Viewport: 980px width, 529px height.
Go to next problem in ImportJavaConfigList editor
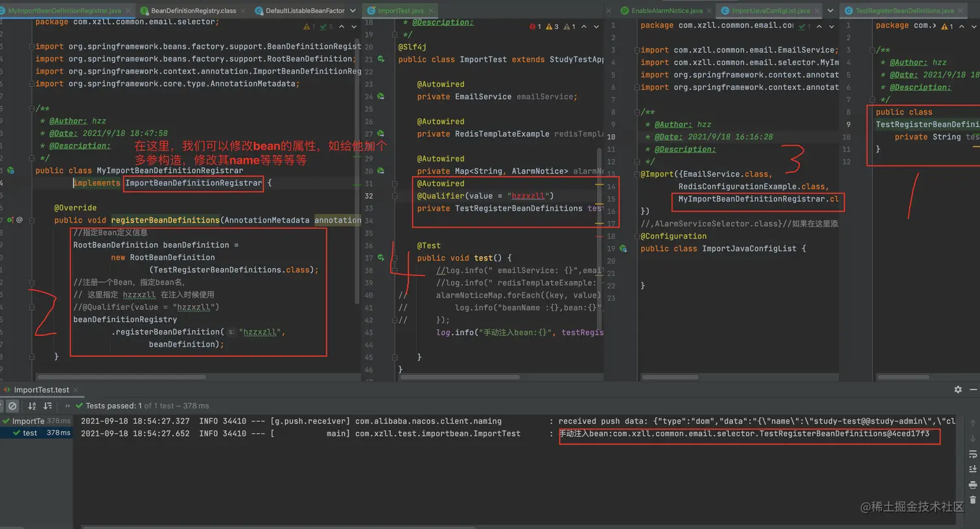tap(832, 27)
